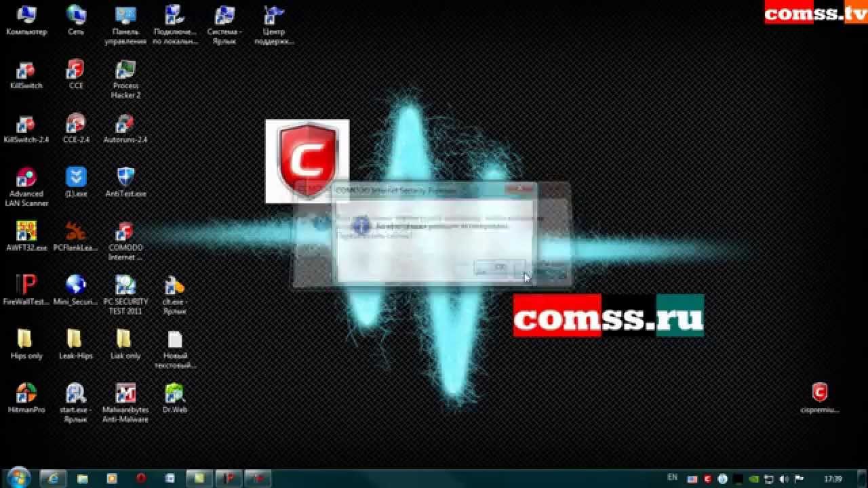Open Action Center flag tray icon
The width and height of the screenshot is (868, 488).
798,479
